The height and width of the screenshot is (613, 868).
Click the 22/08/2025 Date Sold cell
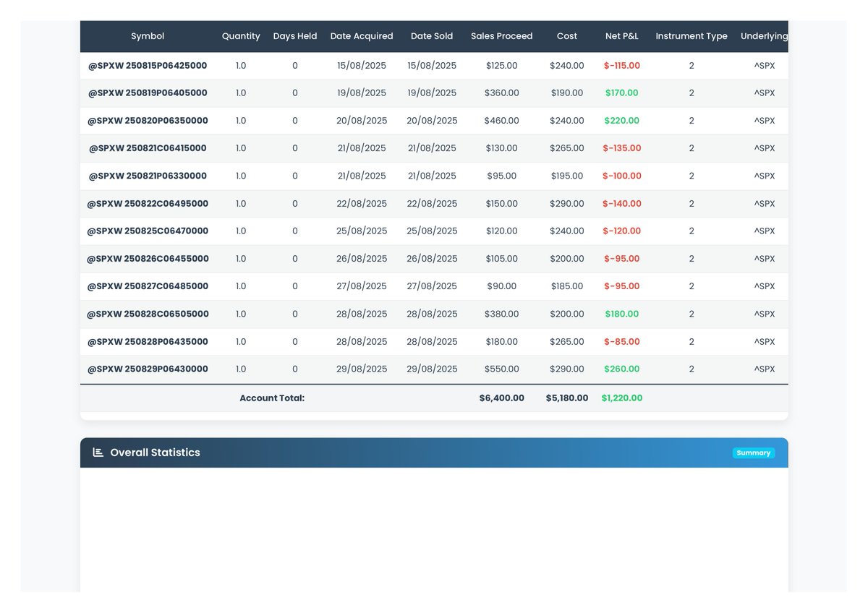(x=432, y=204)
